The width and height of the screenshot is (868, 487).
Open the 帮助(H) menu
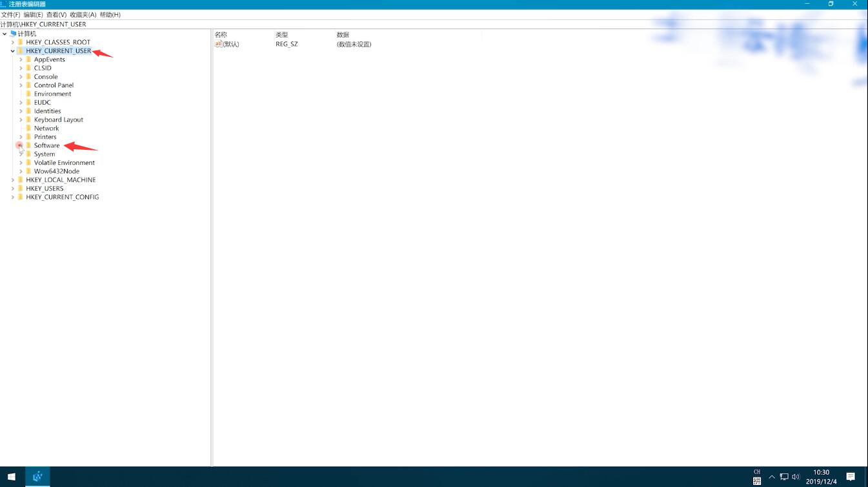(x=110, y=15)
